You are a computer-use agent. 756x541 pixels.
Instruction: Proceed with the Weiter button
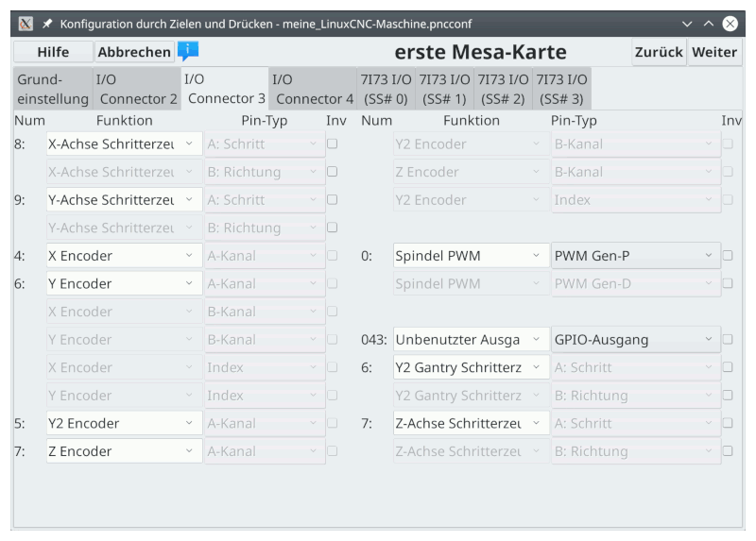click(714, 52)
